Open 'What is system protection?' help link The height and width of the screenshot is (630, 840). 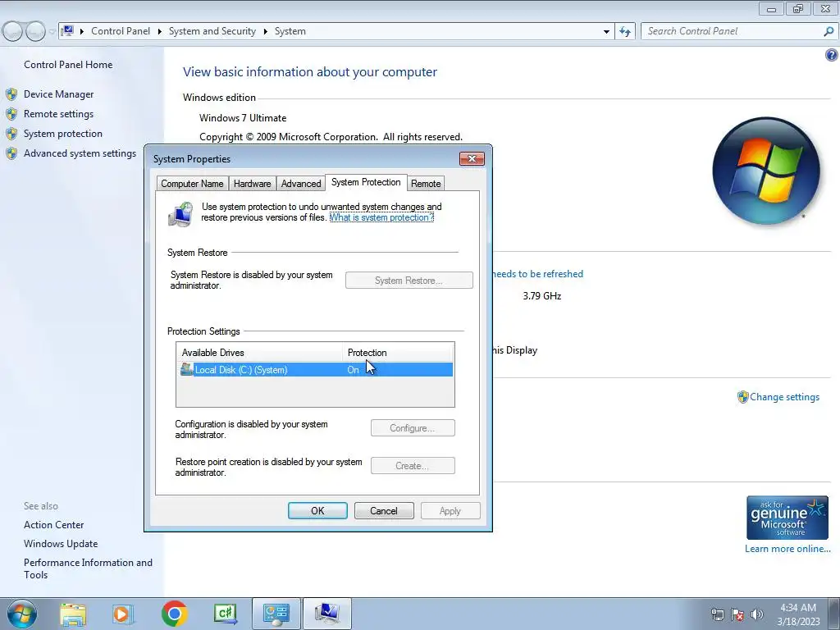click(381, 217)
